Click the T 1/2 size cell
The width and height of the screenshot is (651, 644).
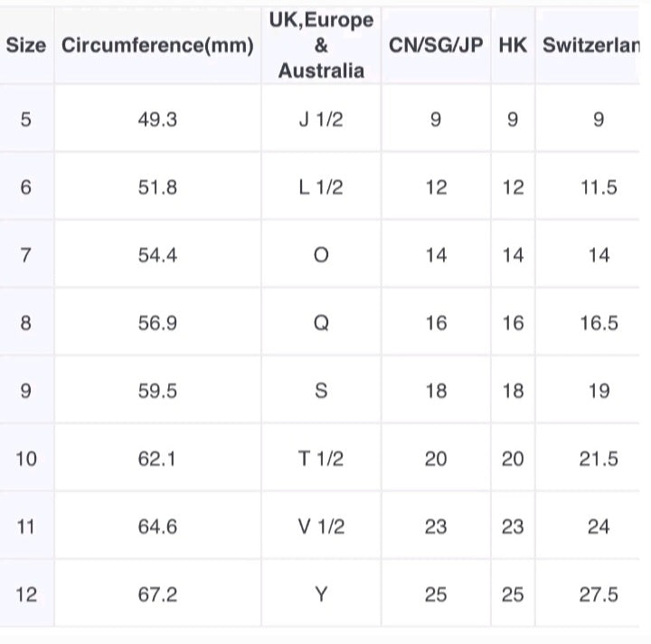pyautogui.click(x=321, y=459)
